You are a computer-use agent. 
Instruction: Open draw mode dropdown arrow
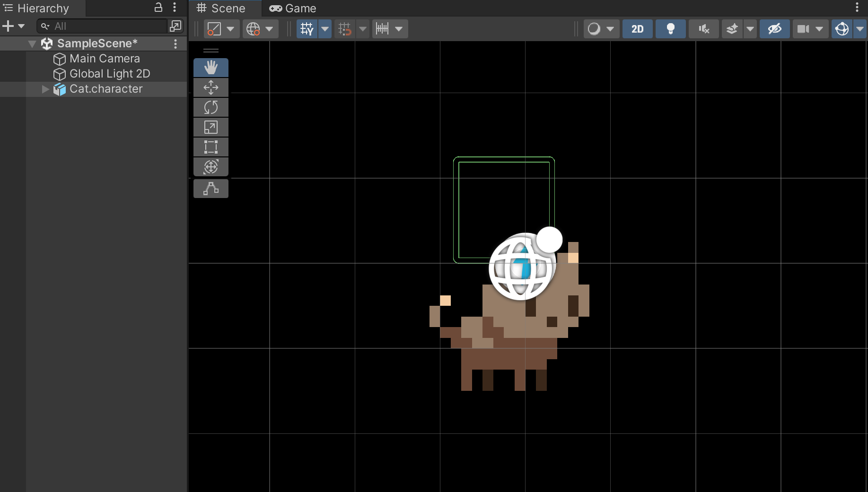pos(610,29)
